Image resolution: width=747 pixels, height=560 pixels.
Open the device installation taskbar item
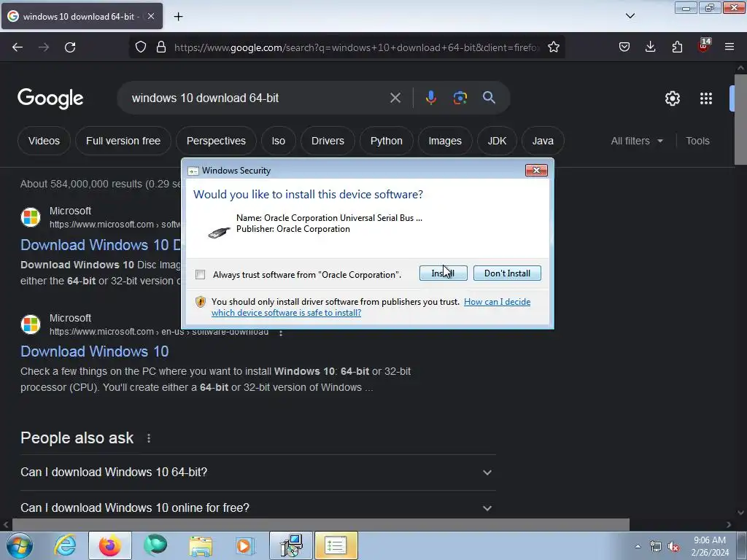290,545
